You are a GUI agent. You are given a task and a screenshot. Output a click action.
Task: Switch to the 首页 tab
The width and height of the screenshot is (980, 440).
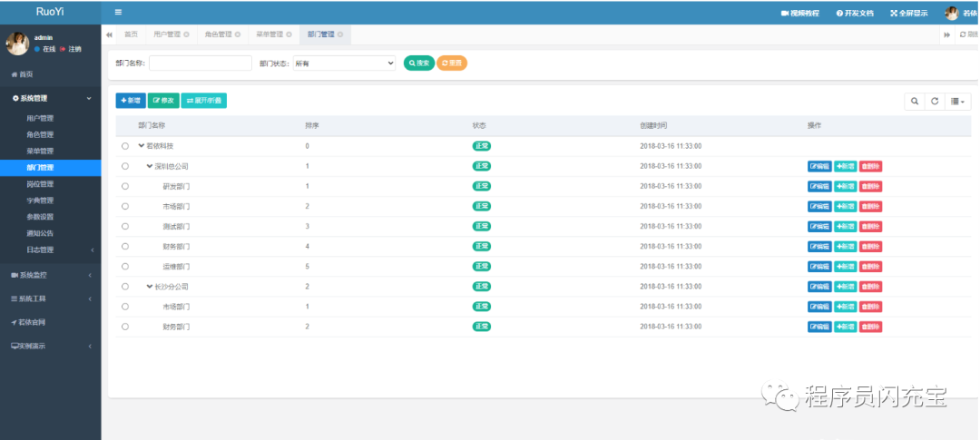coord(132,34)
